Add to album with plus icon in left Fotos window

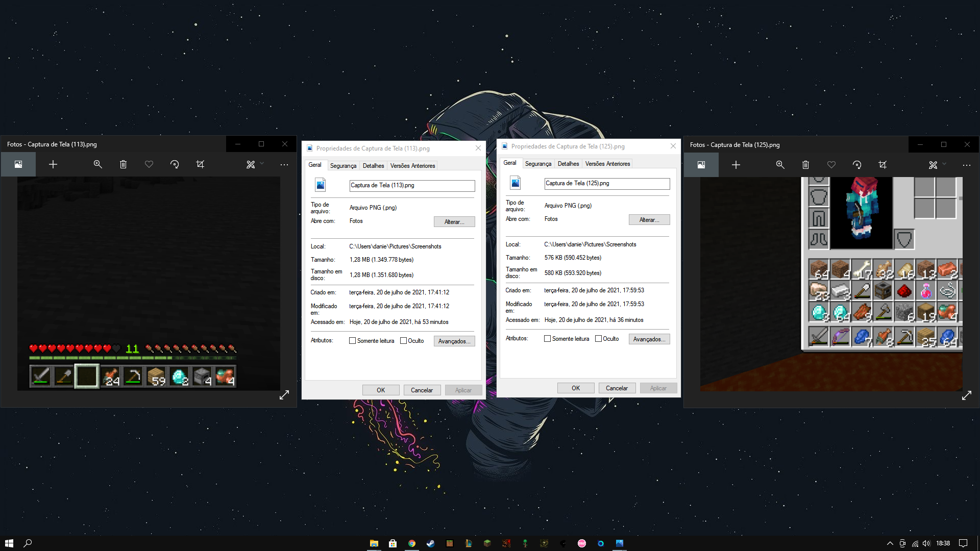pyautogui.click(x=53, y=164)
